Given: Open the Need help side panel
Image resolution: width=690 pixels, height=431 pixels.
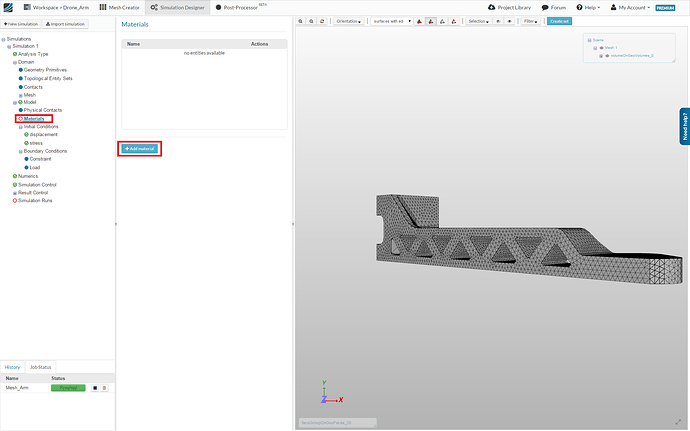Looking at the screenshot, I should [684, 126].
